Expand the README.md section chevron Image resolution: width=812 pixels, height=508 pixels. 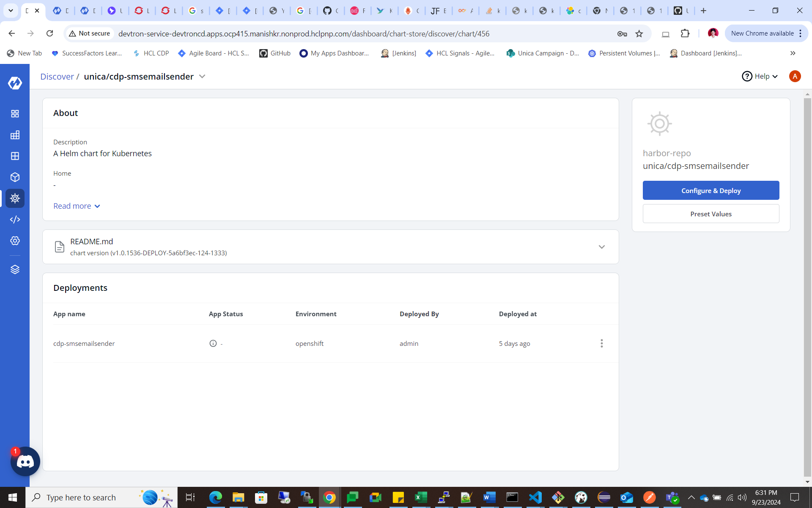(x=601, y=247)
